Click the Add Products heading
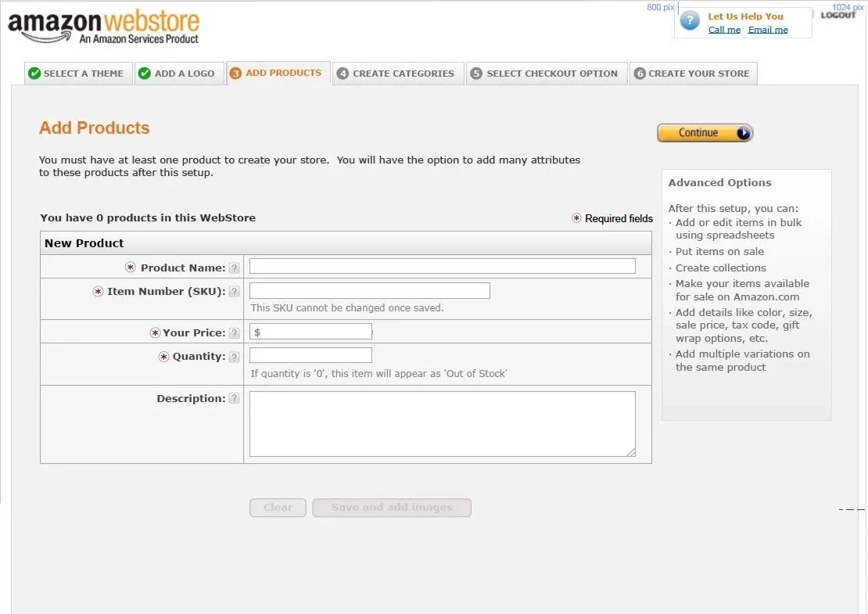Image resolution: width=868 pixels, height=614 pixels. click(x=95, y=128)
